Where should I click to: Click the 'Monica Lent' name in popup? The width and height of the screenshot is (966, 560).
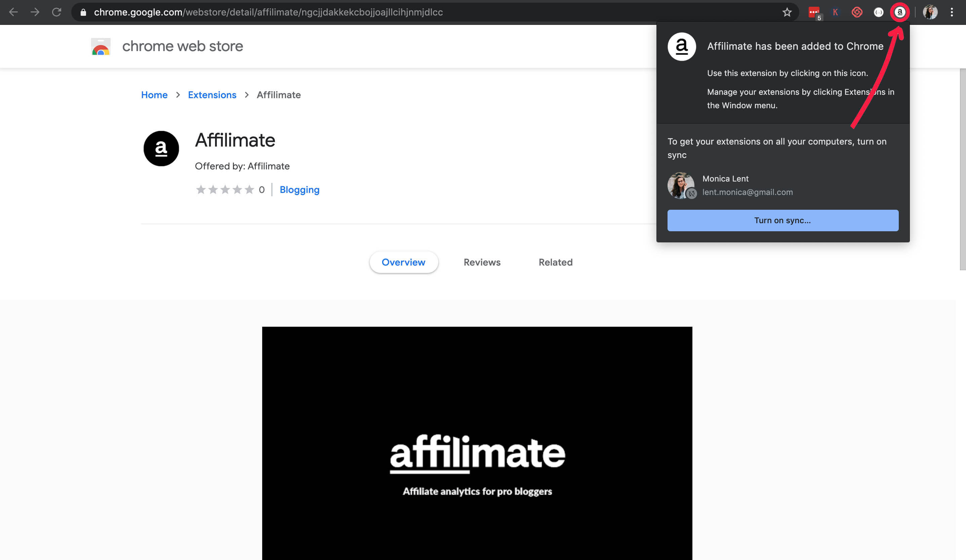(725, 178)
